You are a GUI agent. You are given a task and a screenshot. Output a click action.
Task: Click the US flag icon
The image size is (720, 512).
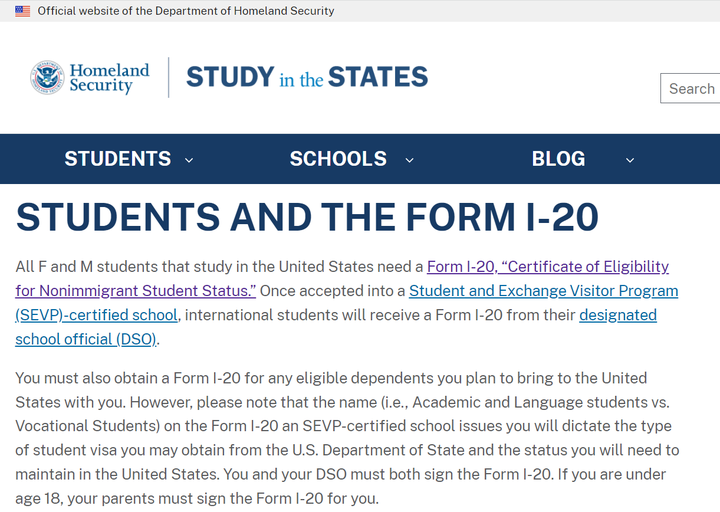(22, 11)
